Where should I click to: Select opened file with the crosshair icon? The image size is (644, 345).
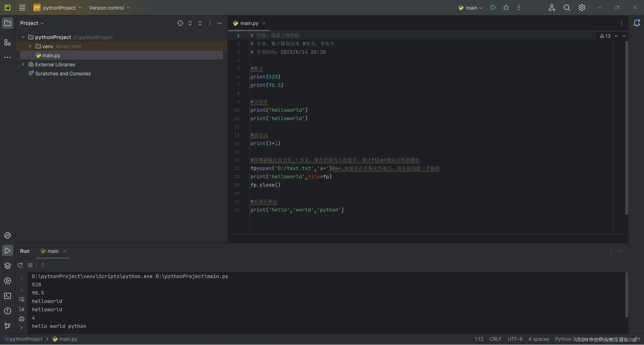[180, 23]
